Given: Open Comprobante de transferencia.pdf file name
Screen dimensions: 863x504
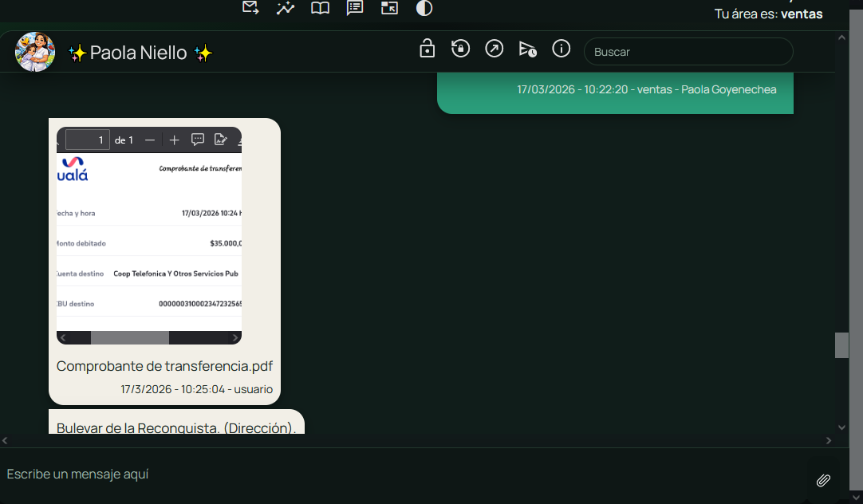Looking at the screenshot, I should click(164, 366).
